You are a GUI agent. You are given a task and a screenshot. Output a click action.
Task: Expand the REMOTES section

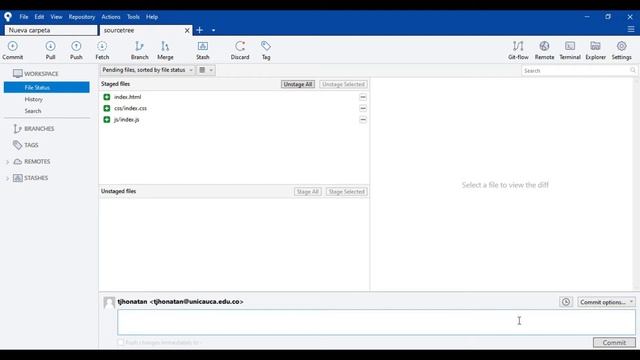tap(7, 162)
